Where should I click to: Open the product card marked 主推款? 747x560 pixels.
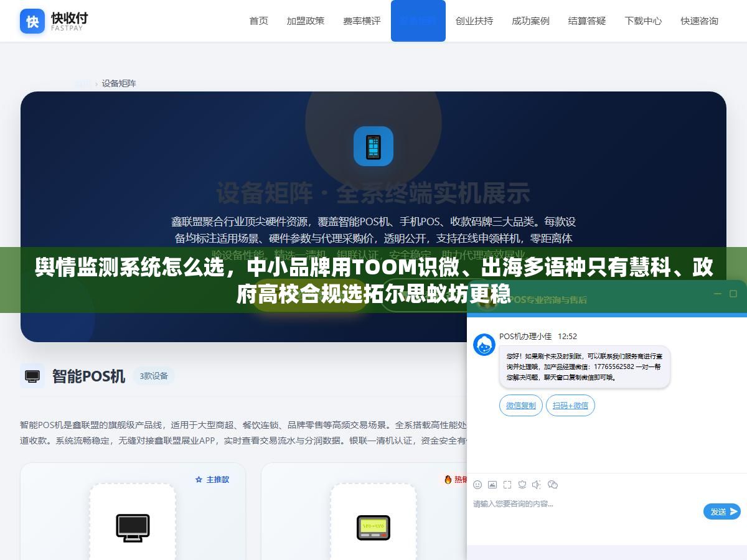(133, 511)
